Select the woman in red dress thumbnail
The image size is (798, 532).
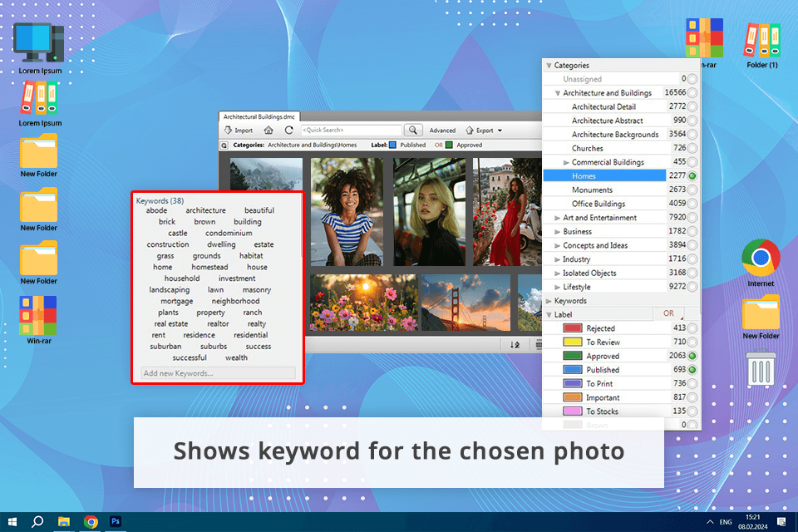coord(507,212)
